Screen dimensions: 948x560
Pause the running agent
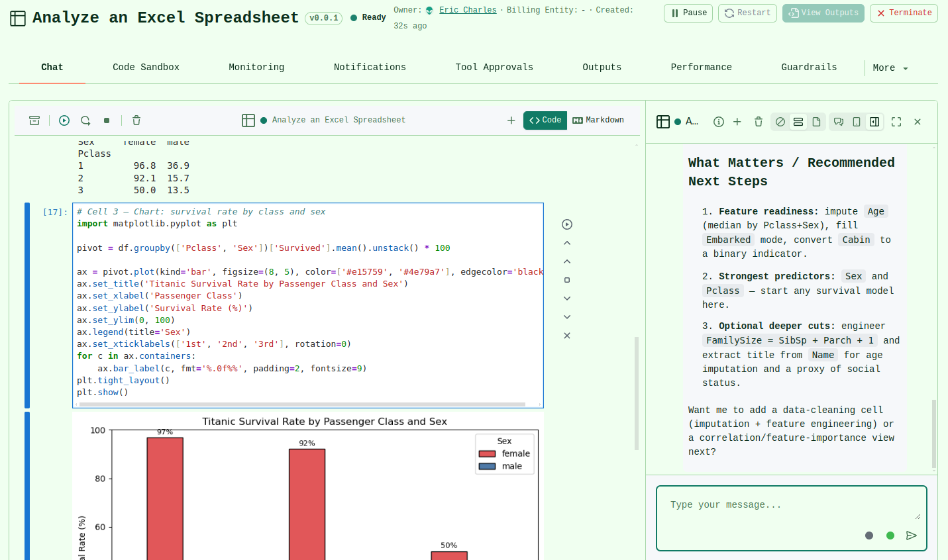(x=688, y=13)
